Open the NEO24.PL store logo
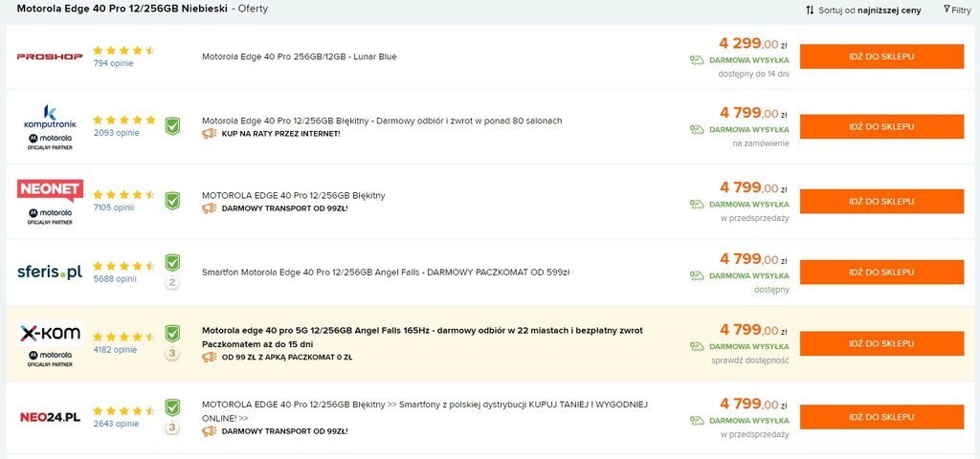The width and height of the screenshot is (980, 459). pos(50,417)
